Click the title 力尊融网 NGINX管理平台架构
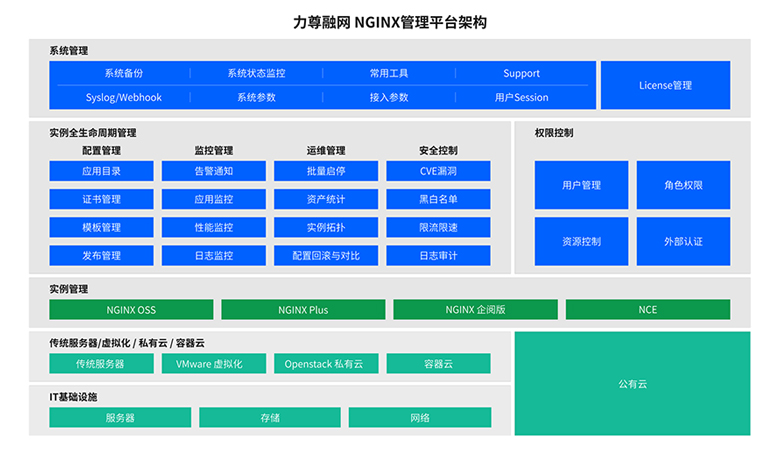Image resolution: width=780 pixels, height=450 pixels. 390,22
